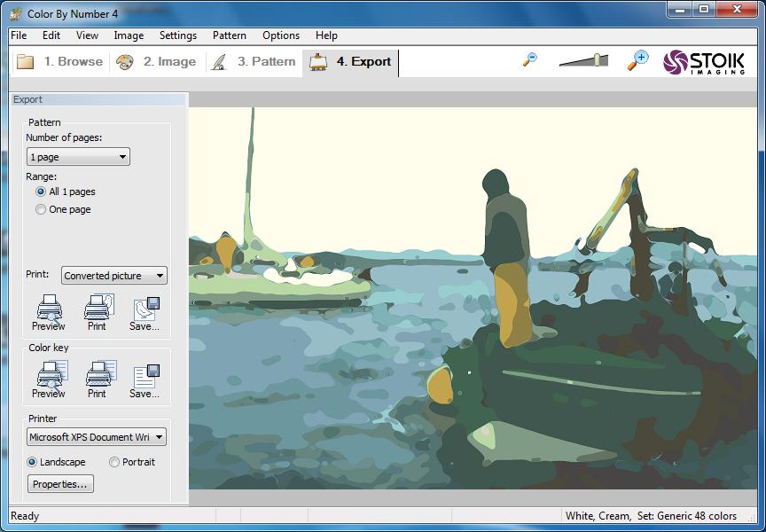Open the Pattern menu
Screen dimensions: 766x532
(229, 35)
